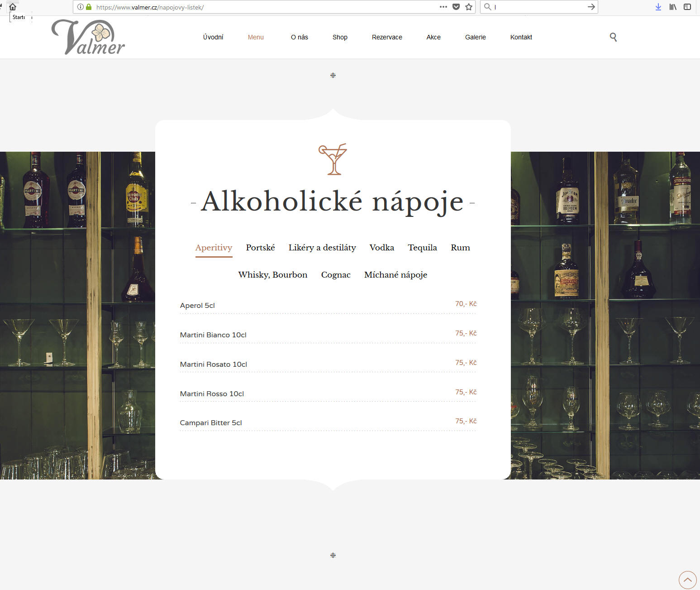Click the URL address bar
This screenshot has width=700, height=590.
click(x=262, y=7)
